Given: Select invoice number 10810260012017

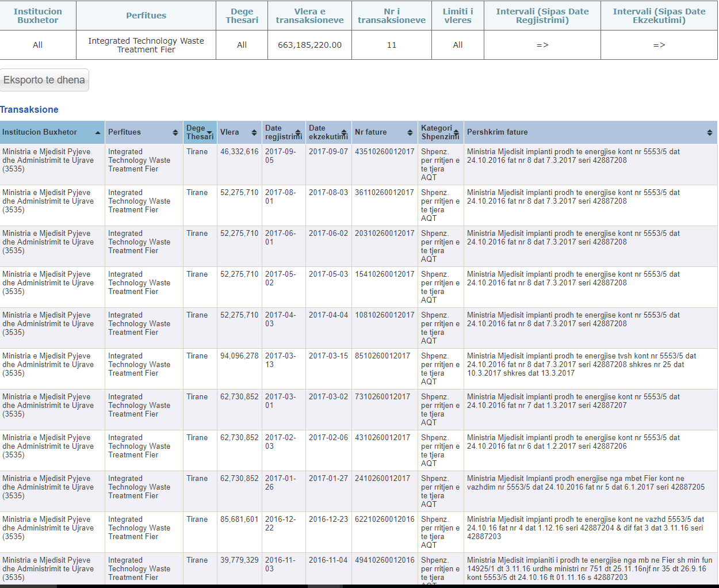Looking at the screenshot, I should (x=385, y=315).
